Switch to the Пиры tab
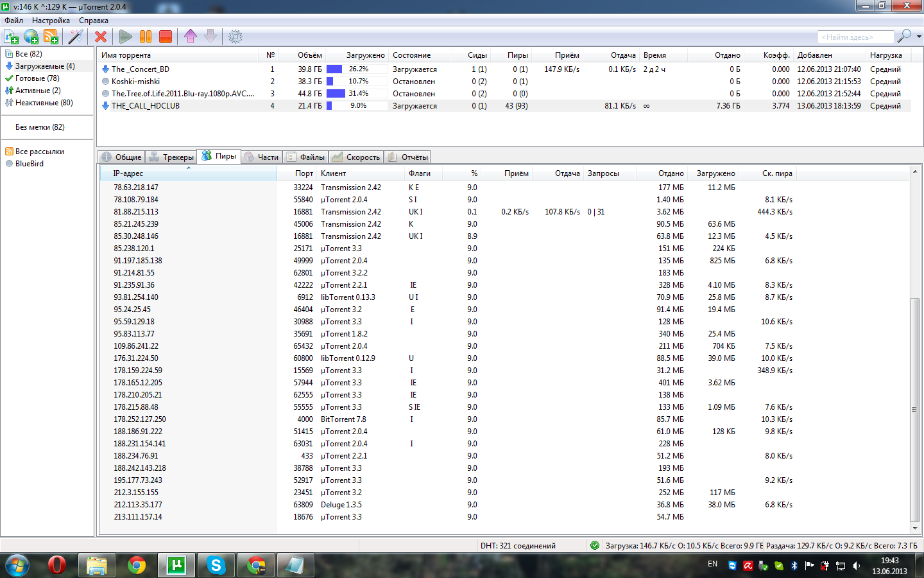The width and height of the screenshot is (924, 578). click(219, 156)
